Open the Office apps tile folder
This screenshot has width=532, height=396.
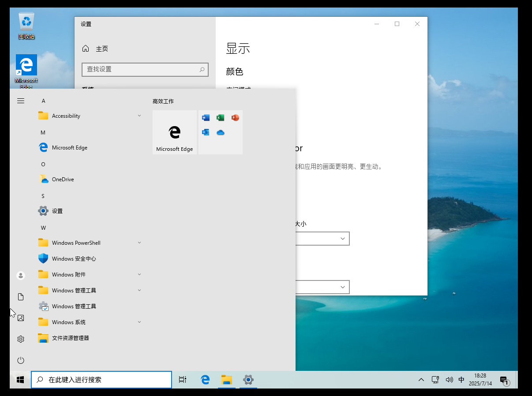coord(221,132)
